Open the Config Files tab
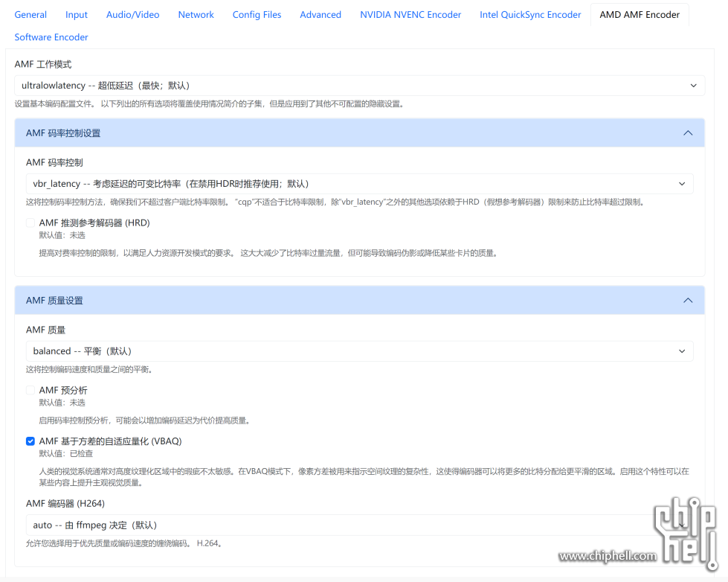 [257, 15]
